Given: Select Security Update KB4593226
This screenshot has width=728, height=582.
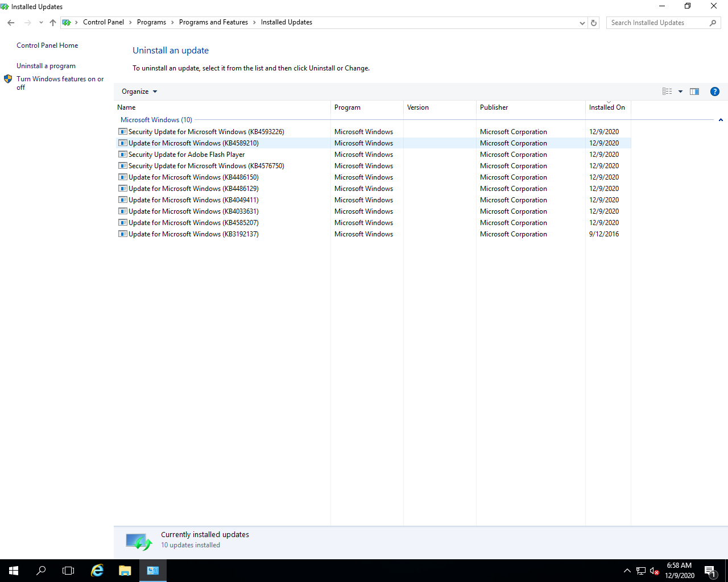Looking at the screenshot, I should [372, 132].
